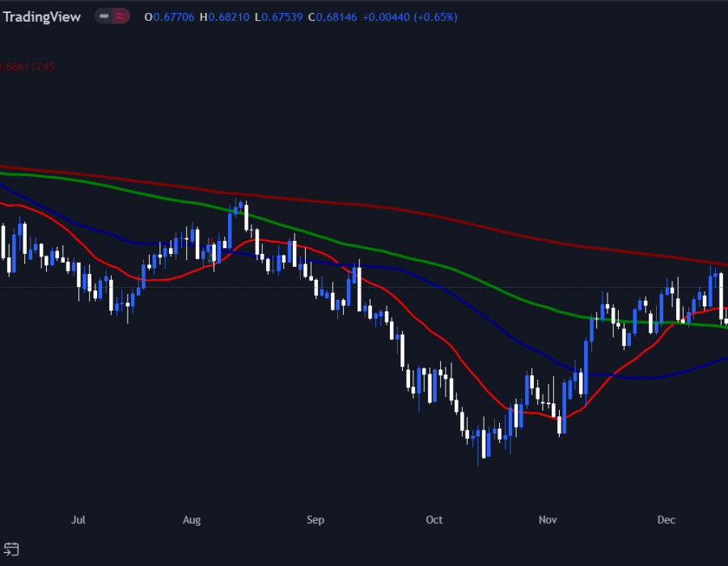Click the grey dash market status icon

[x=104, y=16]
